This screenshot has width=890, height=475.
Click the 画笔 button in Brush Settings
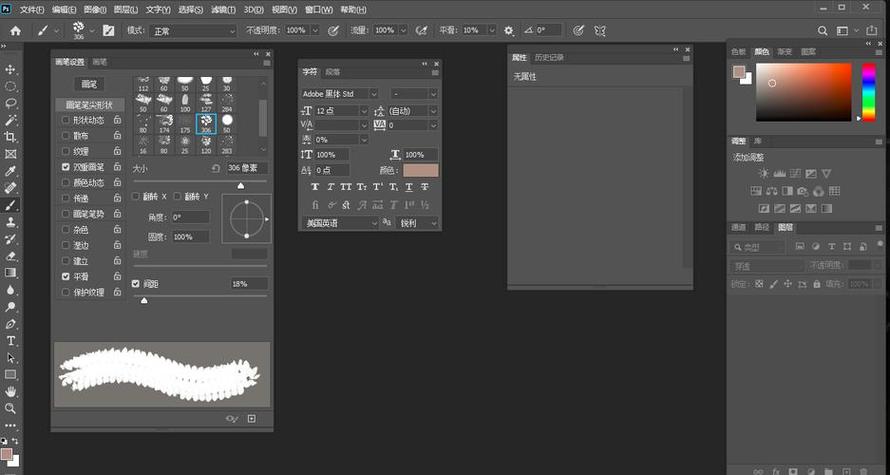point(89,85)
